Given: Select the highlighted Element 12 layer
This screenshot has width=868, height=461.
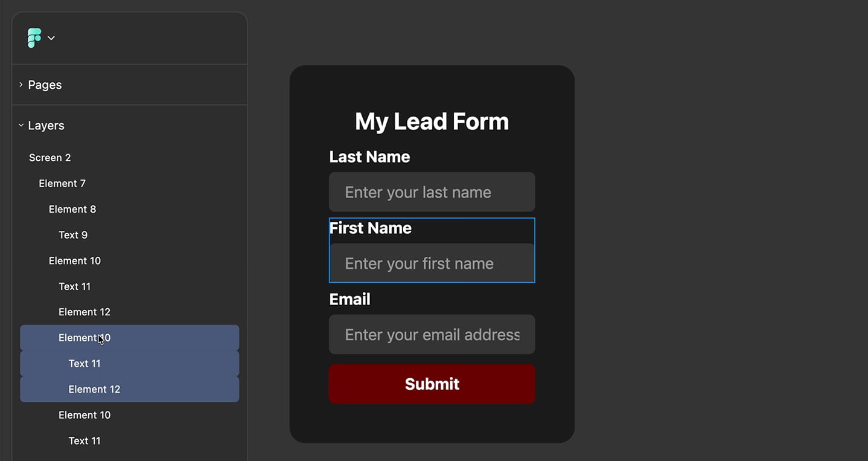Looking at the screenshot, I should pos(94,389).
